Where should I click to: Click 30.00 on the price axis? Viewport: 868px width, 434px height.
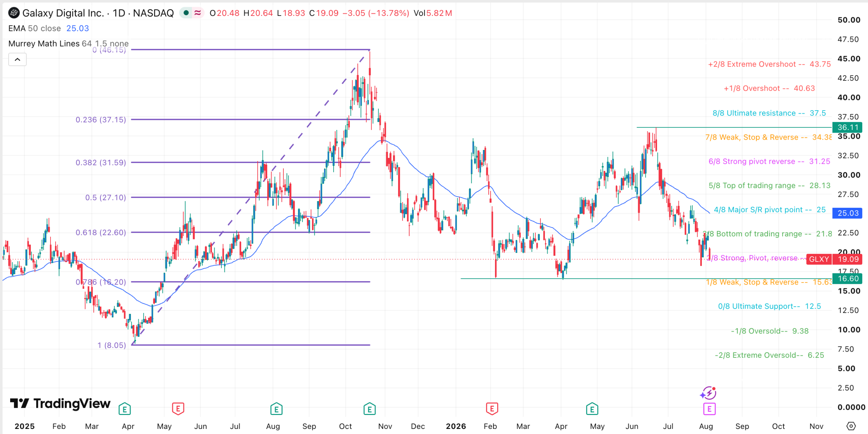coord(849,175)
